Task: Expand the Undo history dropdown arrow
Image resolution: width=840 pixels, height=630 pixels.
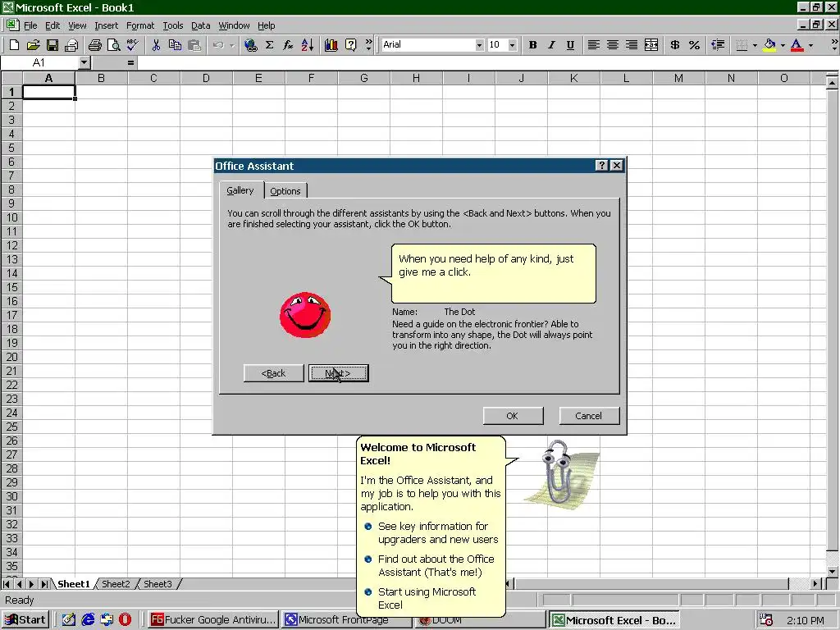Action: point(232,45)
